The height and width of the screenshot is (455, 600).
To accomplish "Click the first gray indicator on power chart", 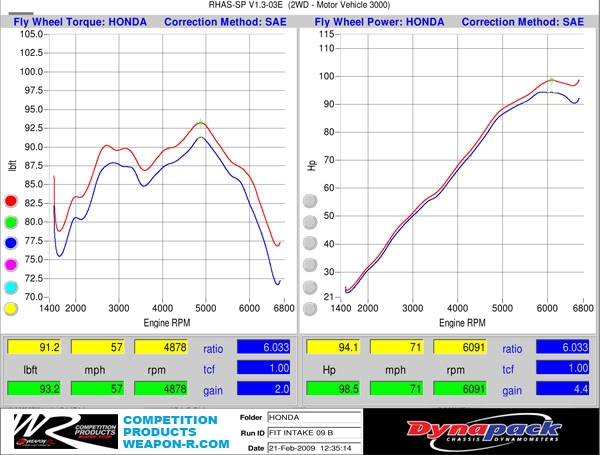I will pos(310,201).
